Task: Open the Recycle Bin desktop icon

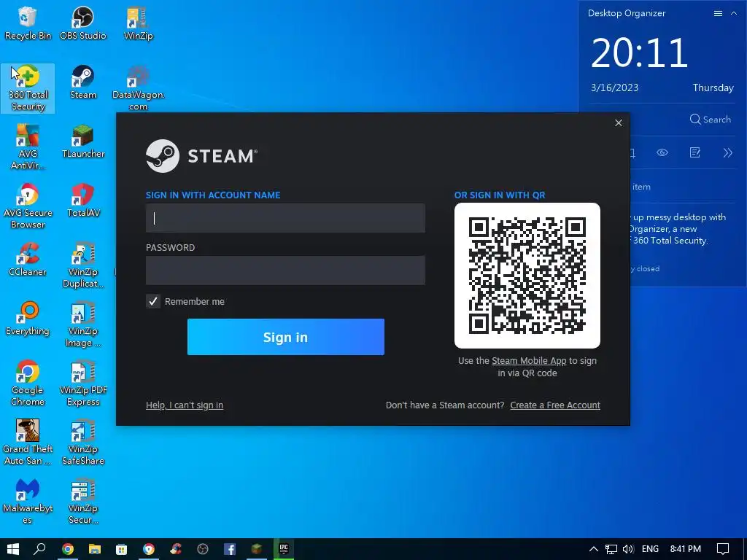Action: point(28,23)
